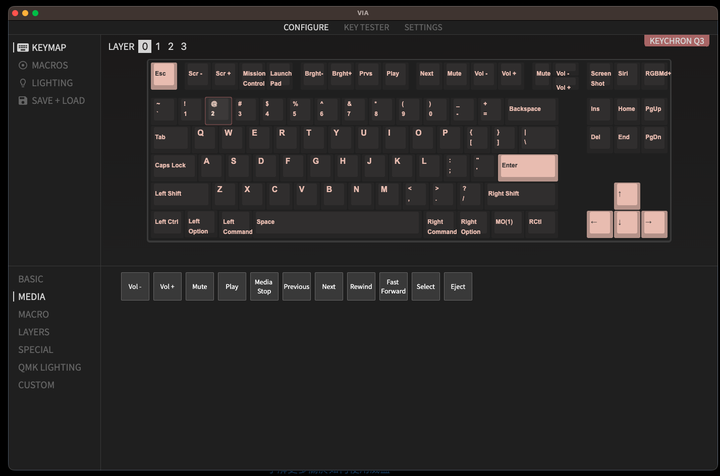
Task: Assign the Play media keycode
Action: coord(232,286)
